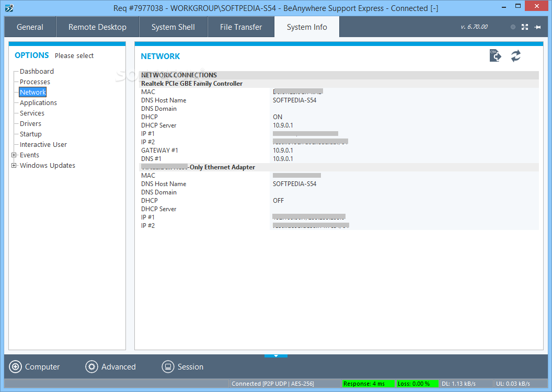Select Dashboard in options tree
Screen dimensions: 552x392
pos(37,72)
